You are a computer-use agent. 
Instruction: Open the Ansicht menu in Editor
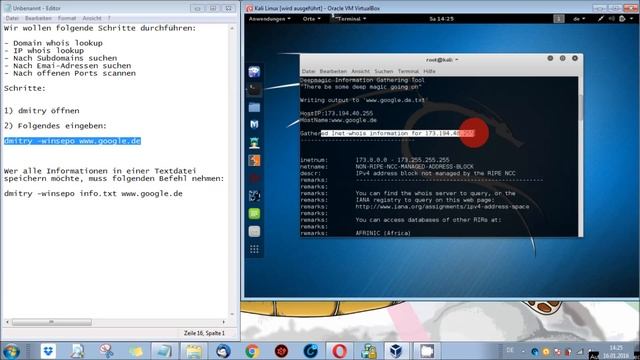point(92,18)
